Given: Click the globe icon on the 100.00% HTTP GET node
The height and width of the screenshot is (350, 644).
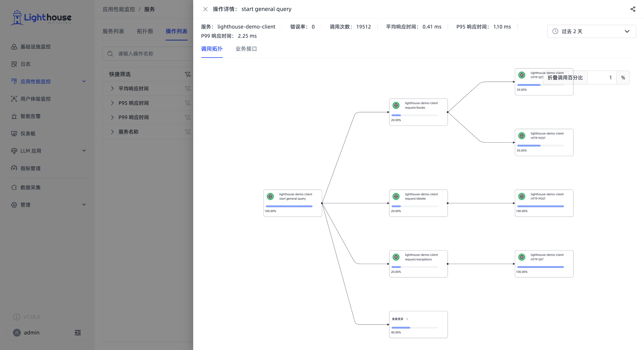Looking at the screenshot, I should [x=522, y=257].
